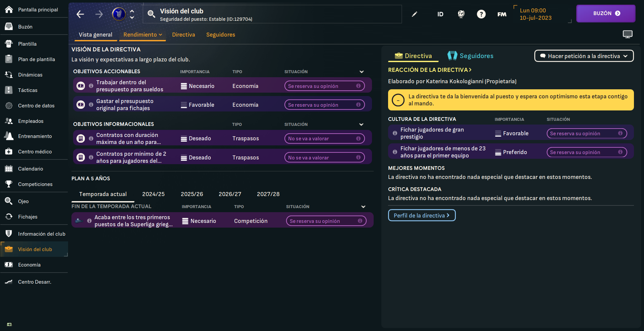The width and height of the screenshot is (644, 331).
Task: Select the 2025/26 season tab
Action: click(x=192, y=194)
